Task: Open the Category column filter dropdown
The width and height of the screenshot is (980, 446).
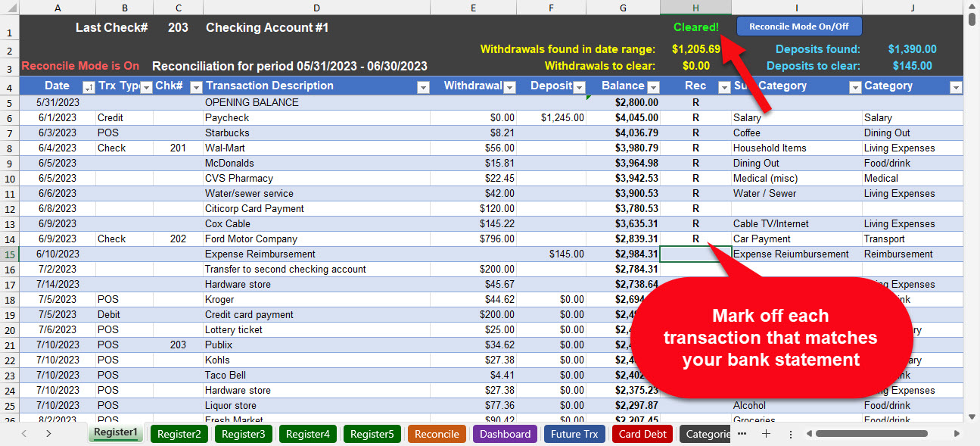Action: pos(956,86)
